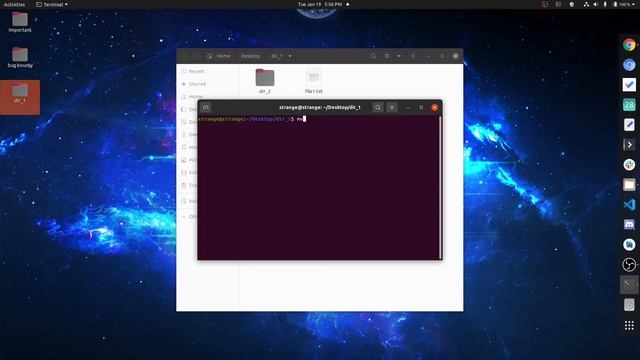Open OBS Studio from the dock
The width and height of the screenshot is (640, 360).
point(629,264)
